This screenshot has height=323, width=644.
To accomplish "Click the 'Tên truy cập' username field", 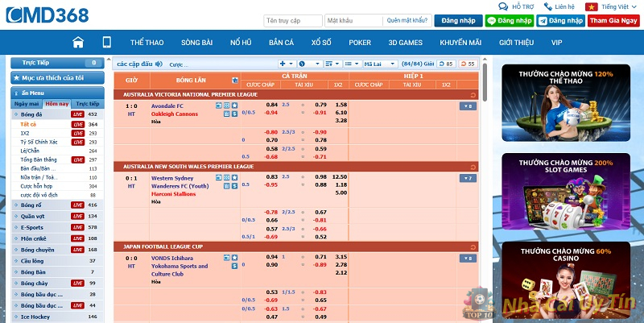I will pyautogui.click(x=292, y=20).
